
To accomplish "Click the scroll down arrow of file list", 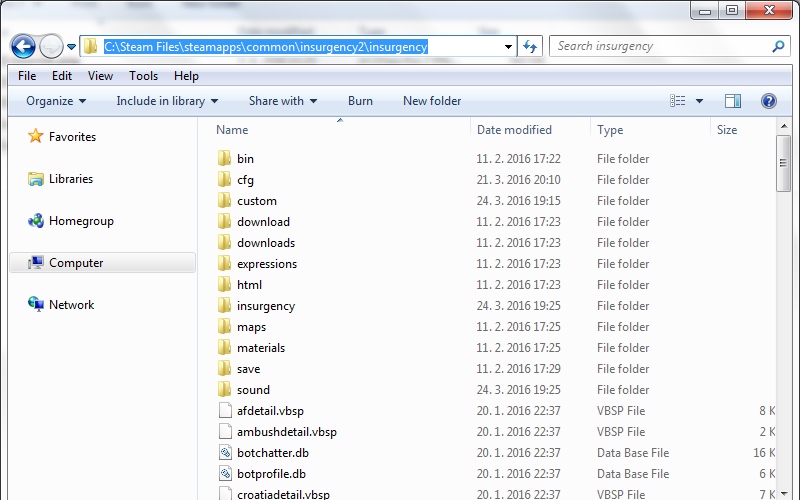I will [784, 493].
